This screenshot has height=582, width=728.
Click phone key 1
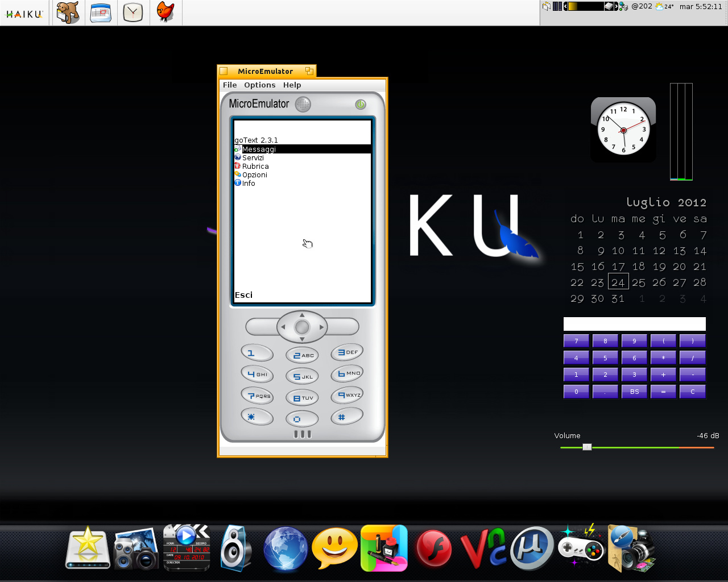(x=257, y=353)
